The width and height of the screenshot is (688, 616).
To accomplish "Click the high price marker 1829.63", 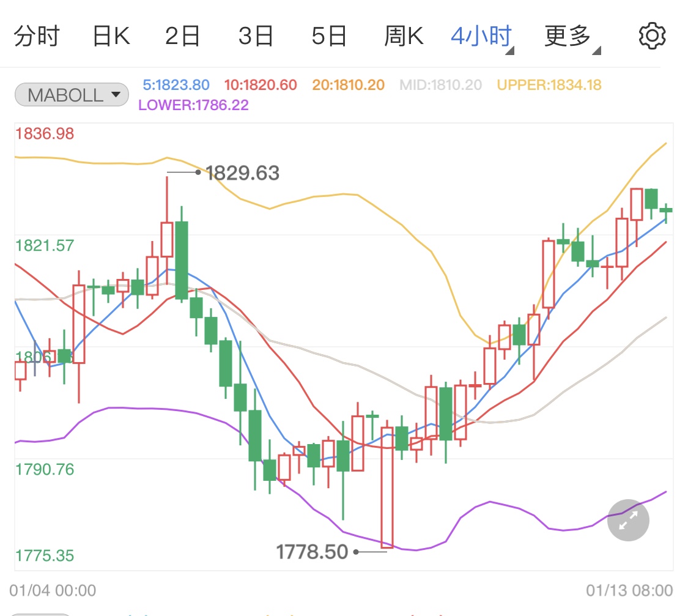I will click(x=242, y=173).
